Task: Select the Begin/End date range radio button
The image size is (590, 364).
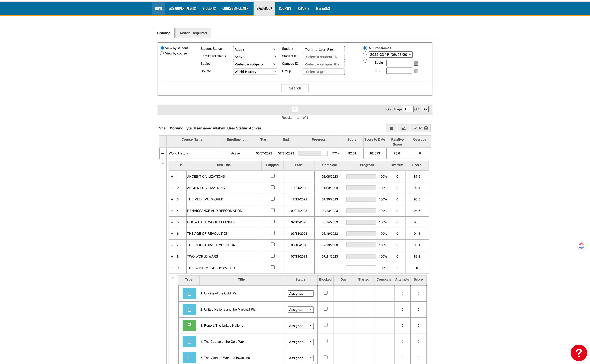Action: coord(365,61)
